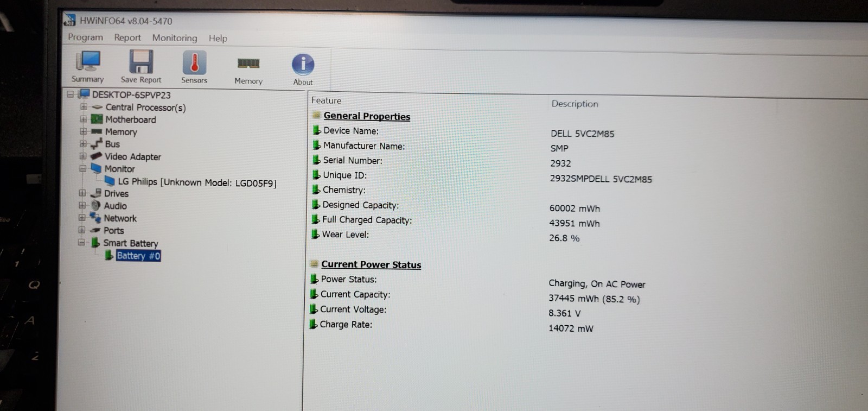Select the Ports tree item label
The width and height of the screenshot is (868, 411).
114,231
